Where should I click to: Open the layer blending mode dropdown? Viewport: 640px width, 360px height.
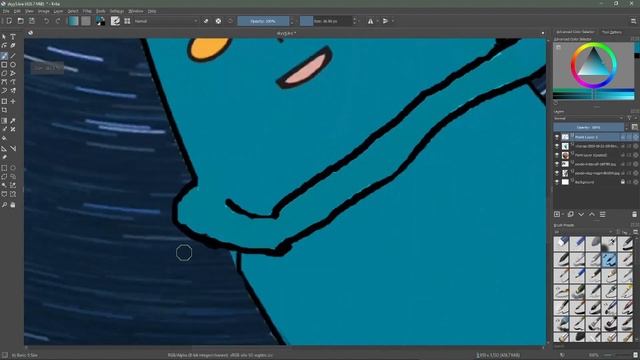[589, 118]
